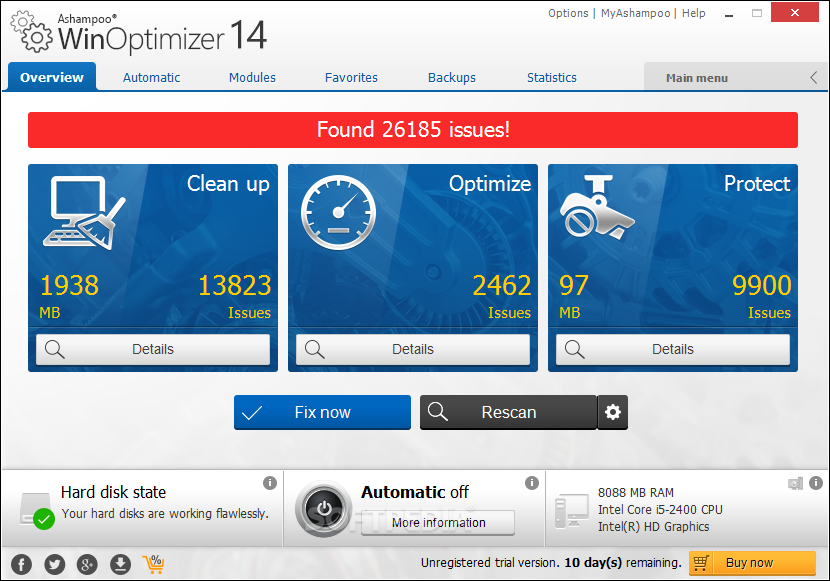View the Statistics tab

pyautogui.click(x=552, y=78)
